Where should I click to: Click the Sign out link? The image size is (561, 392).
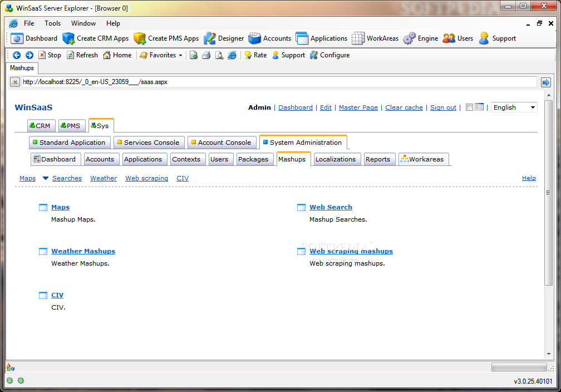443,107
